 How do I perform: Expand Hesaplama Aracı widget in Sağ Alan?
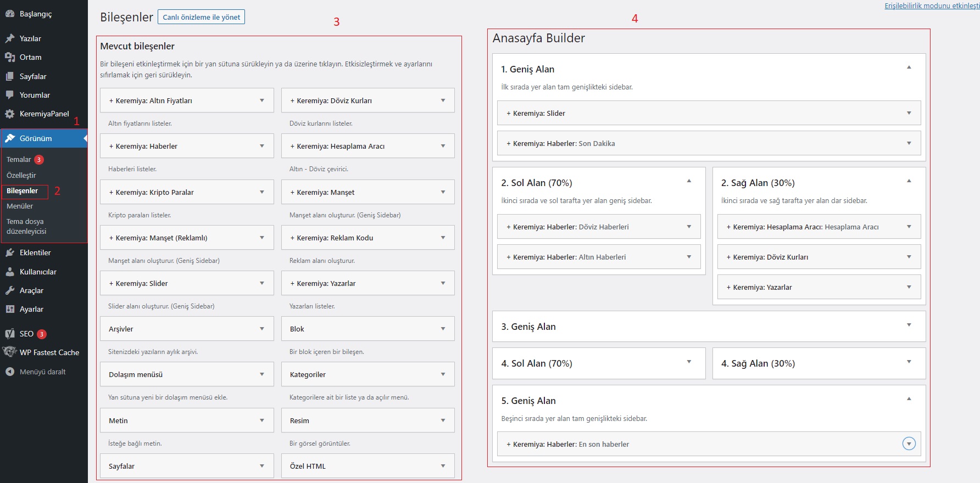[909, 227]
